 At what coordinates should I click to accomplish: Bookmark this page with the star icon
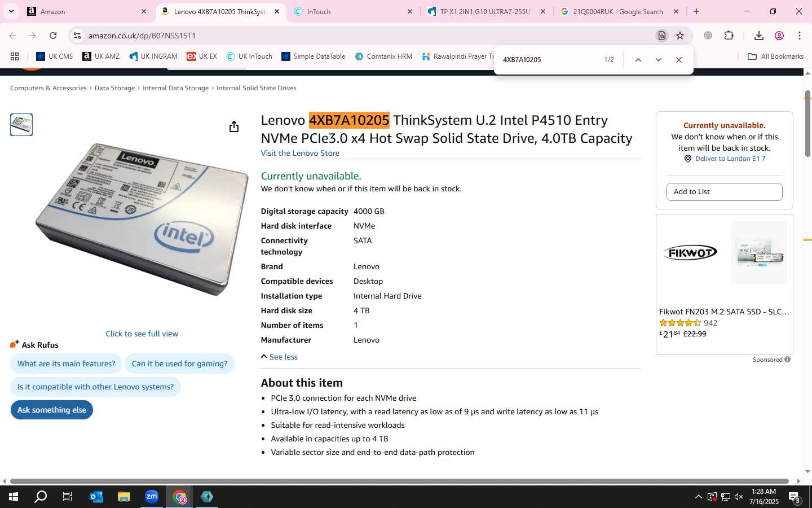[x=680, y=36]
